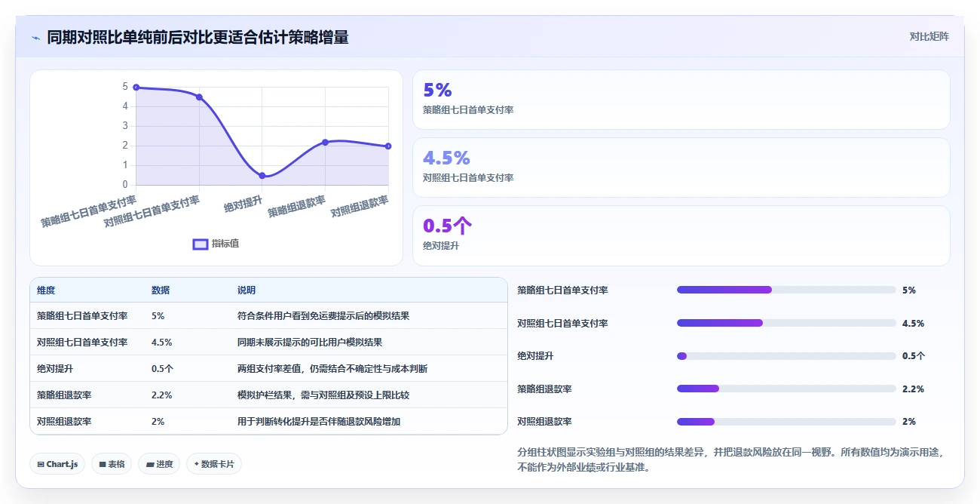Click the 对比矩阵 tag in the header

pyautogui.click(x=929, y=36)
